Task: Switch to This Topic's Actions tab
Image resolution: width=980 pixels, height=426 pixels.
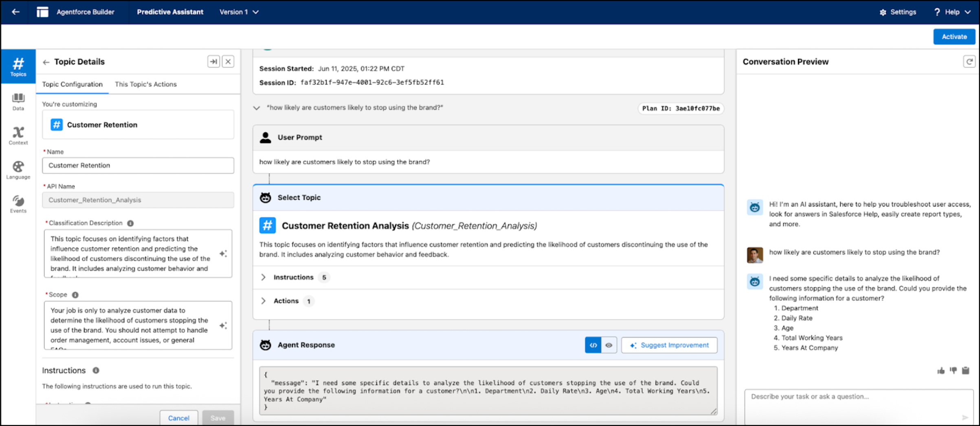Action: pos(146,84)
